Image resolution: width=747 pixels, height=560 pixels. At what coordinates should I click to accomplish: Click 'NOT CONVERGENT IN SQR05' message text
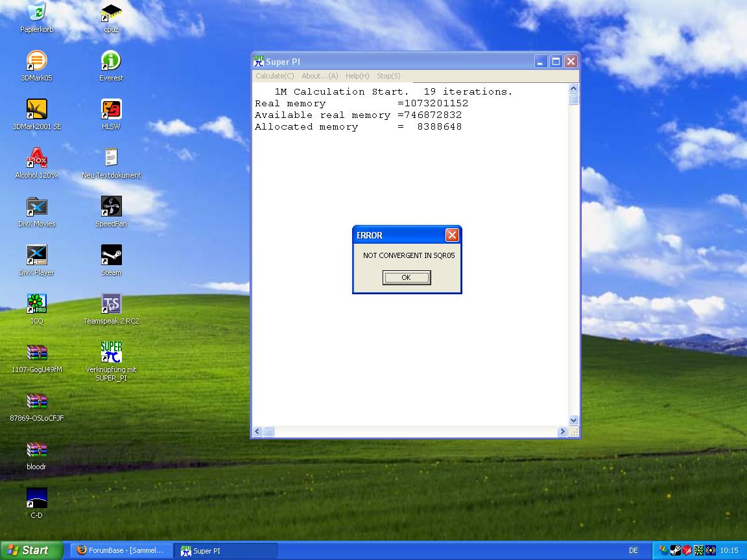[409, 256]
